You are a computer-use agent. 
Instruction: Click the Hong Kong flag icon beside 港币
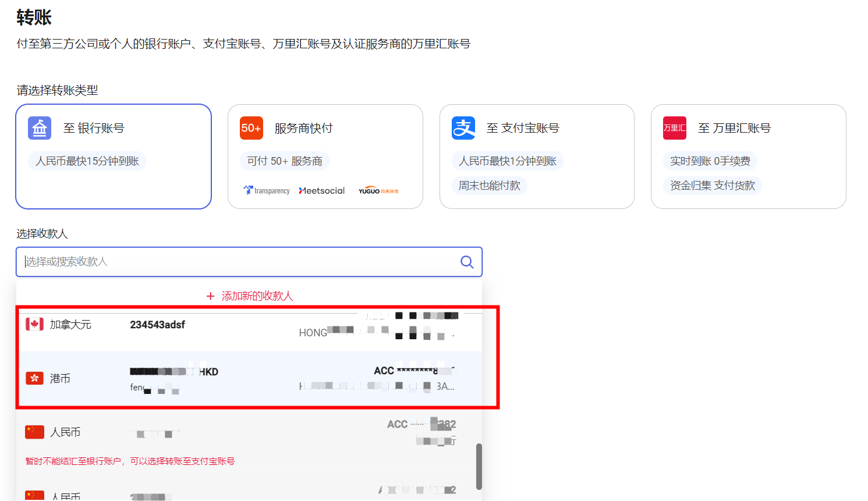tap(34, 378)
